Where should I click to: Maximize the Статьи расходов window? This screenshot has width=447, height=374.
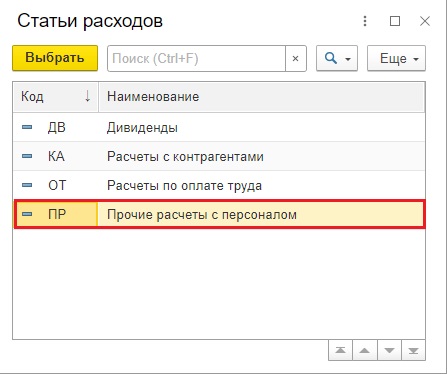coord(395,21)
